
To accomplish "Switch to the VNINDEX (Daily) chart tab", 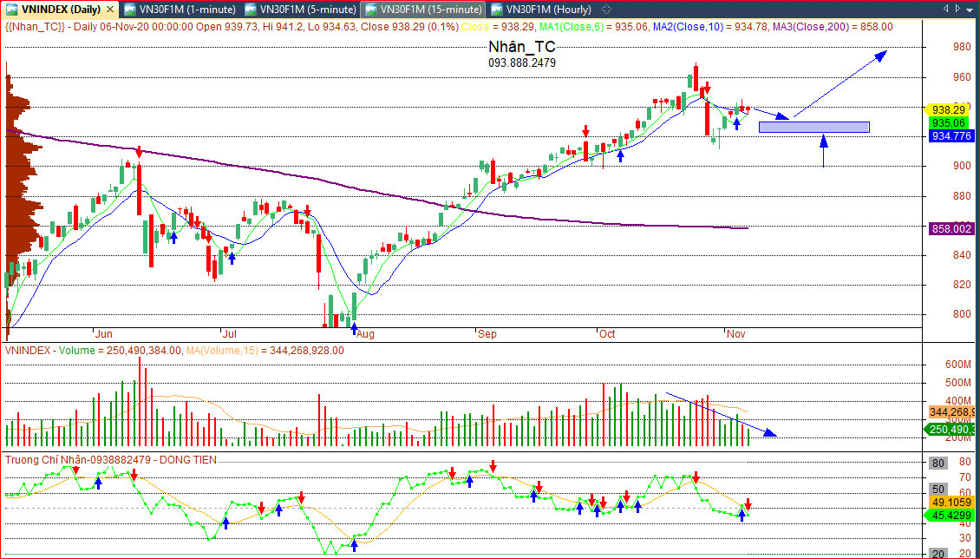I will [60, 10].
